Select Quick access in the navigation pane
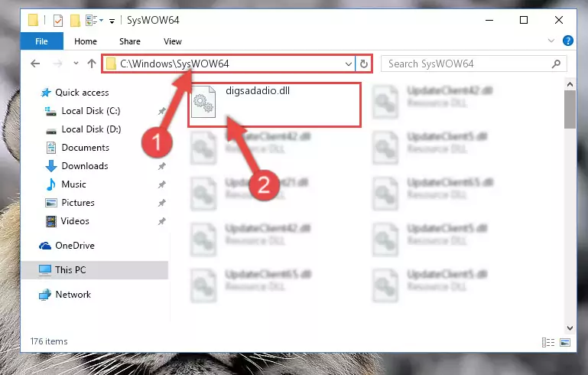This screenshot has height=375, width=588. [82, 93]
